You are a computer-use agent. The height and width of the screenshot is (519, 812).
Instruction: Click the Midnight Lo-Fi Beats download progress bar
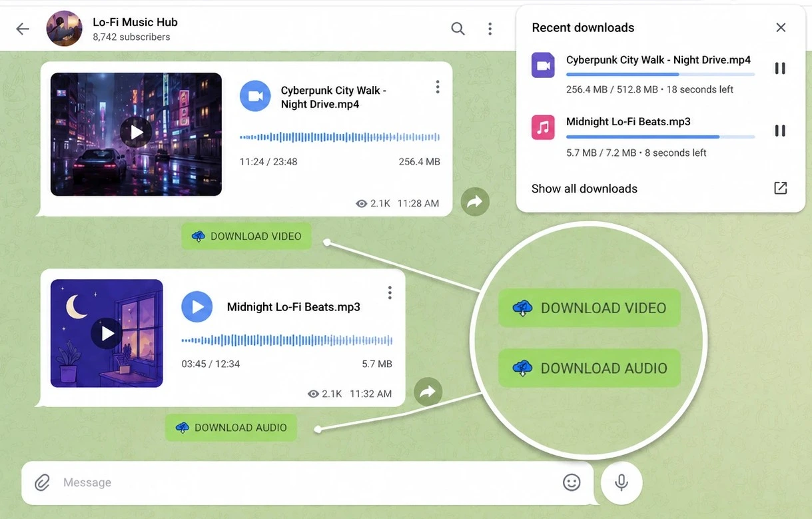pyautogui.click(x=660, y=137)
